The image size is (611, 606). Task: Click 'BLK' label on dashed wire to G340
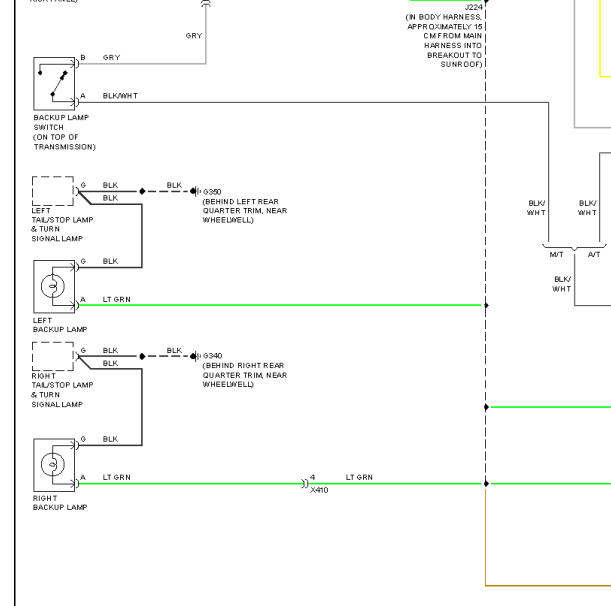pos(174,350)
